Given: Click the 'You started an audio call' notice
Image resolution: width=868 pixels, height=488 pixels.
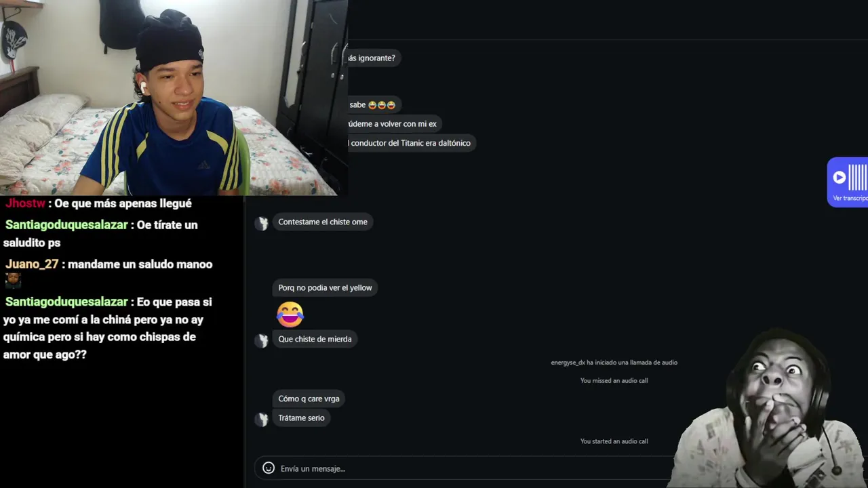Looking at the screenshot, I should 614,441.
